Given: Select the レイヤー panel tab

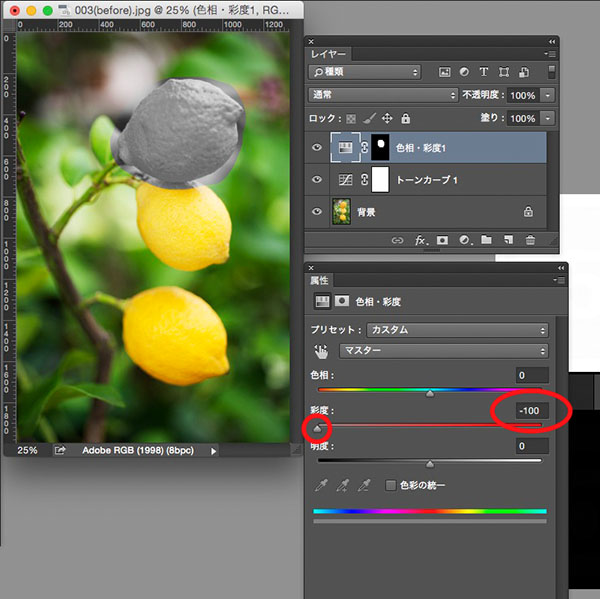Looking at the screenshot, I should (330, 51).
